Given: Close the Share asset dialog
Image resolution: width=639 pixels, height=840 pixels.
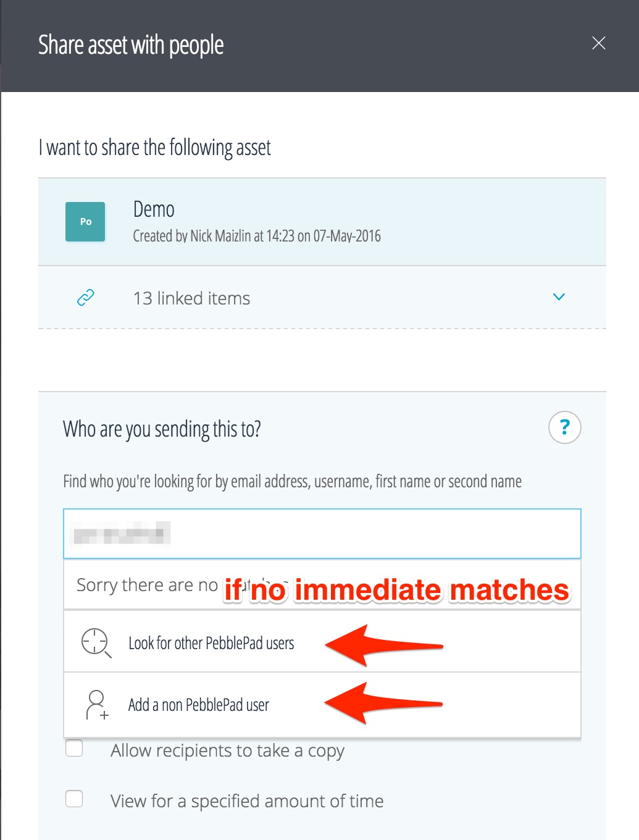Looking at the screenshot, I should pyautogui.click(x=598, y=43).
